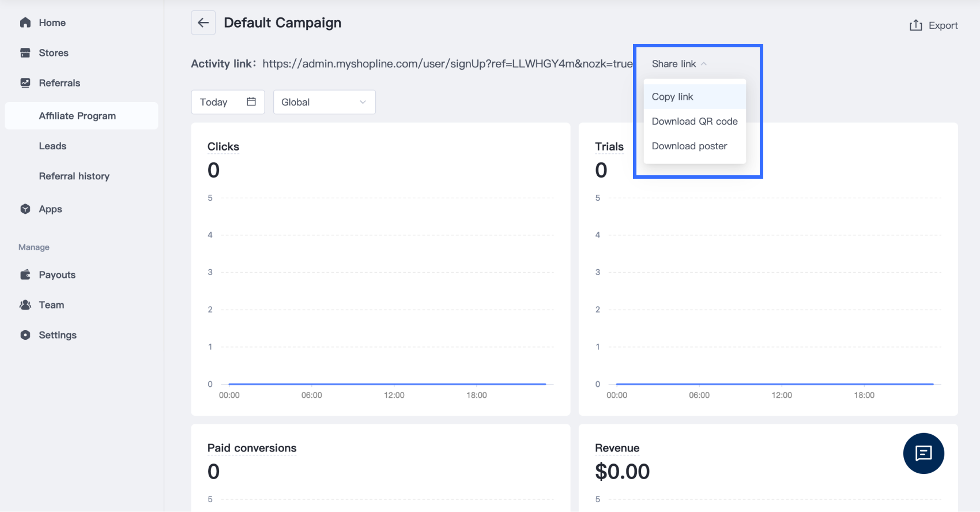Click the Settings gear icon
This screenshot has width=980, height=512.
(x=25, y=335)
